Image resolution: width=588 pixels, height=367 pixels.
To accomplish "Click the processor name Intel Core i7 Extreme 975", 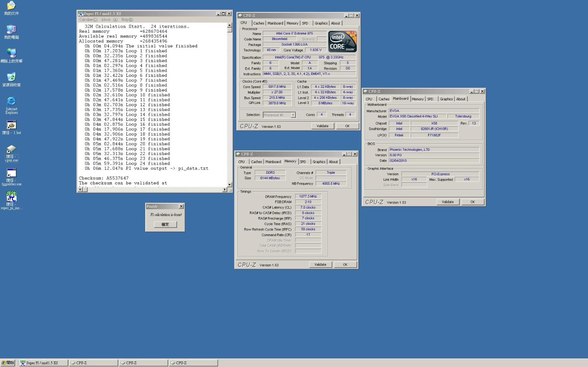I will point(294,33).
